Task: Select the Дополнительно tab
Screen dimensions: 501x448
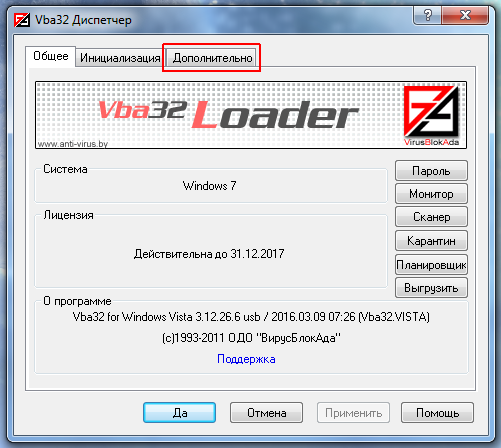Action: (212, 58)
